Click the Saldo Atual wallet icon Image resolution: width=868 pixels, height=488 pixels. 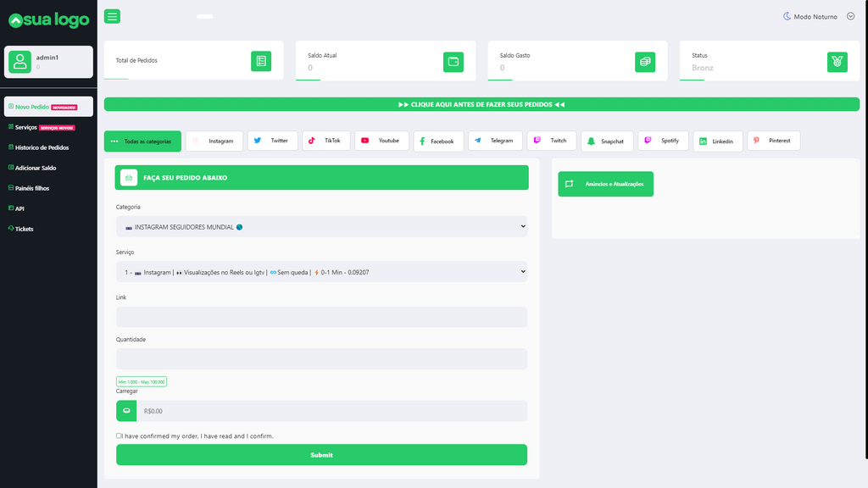point(453,61)
